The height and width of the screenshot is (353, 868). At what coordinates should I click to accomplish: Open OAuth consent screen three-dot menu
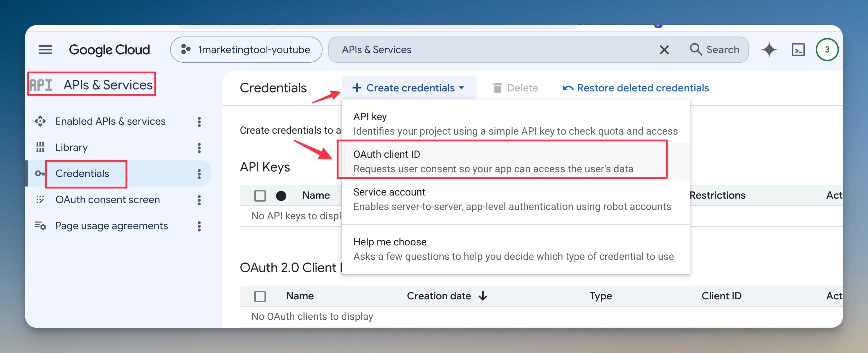pyautogui.click(x=199, y=200)
